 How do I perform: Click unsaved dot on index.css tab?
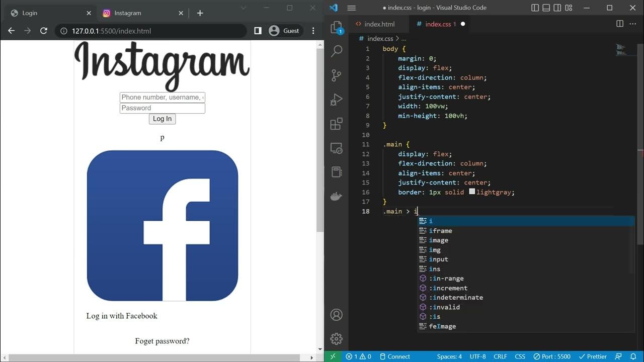[x=463, y=24]
